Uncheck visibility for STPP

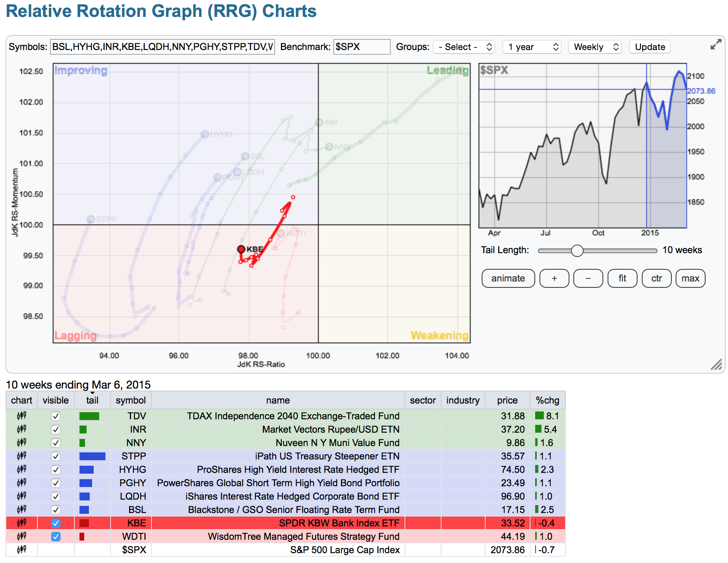56,456
